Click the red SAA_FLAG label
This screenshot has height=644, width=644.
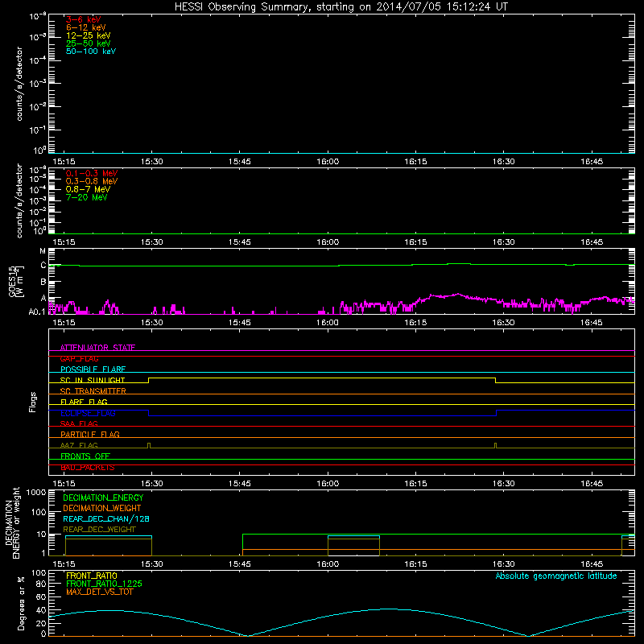click(79, 423)
